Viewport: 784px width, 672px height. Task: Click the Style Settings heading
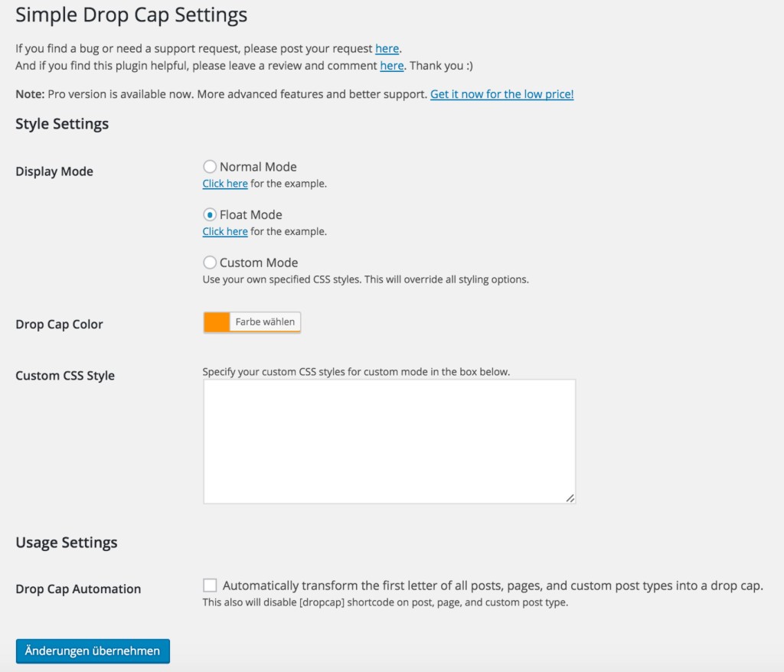61,123
